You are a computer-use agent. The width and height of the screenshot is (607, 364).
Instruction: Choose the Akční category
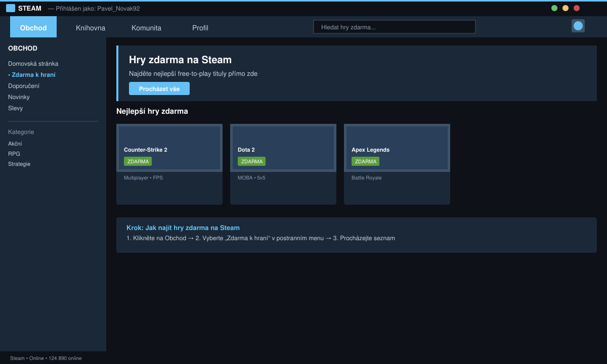(x=15, y=144)
